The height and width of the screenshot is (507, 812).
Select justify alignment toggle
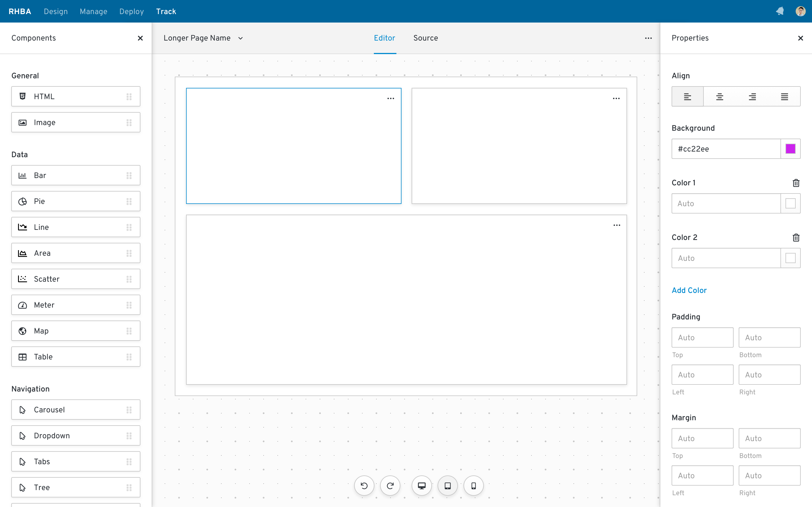click(784, 97)
